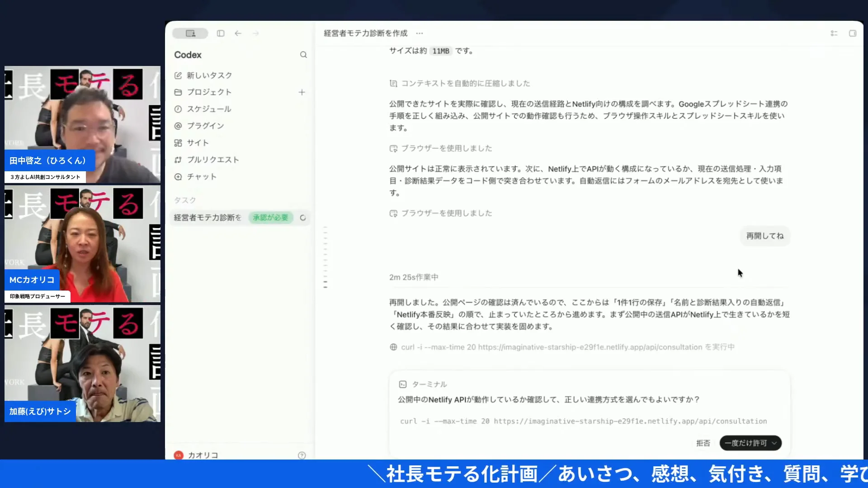
Task: Click the 再開してね message bubble
Action: [x=765, y=236]
